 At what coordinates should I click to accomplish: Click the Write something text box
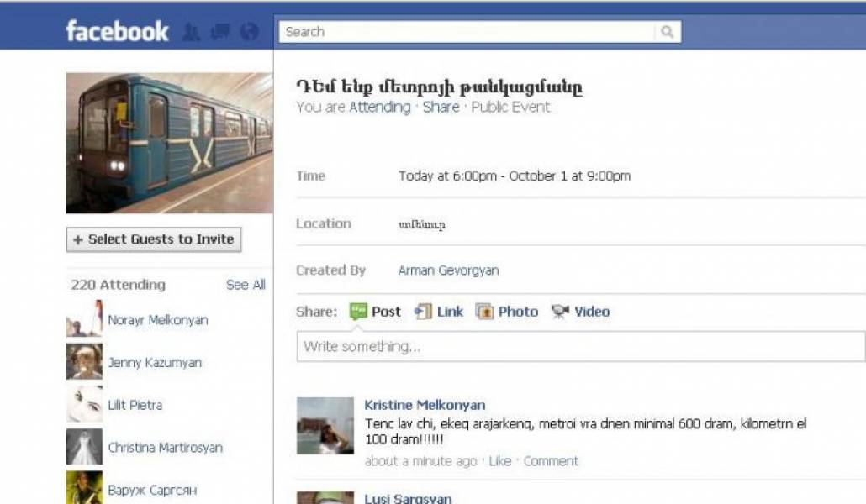[581, 347]
